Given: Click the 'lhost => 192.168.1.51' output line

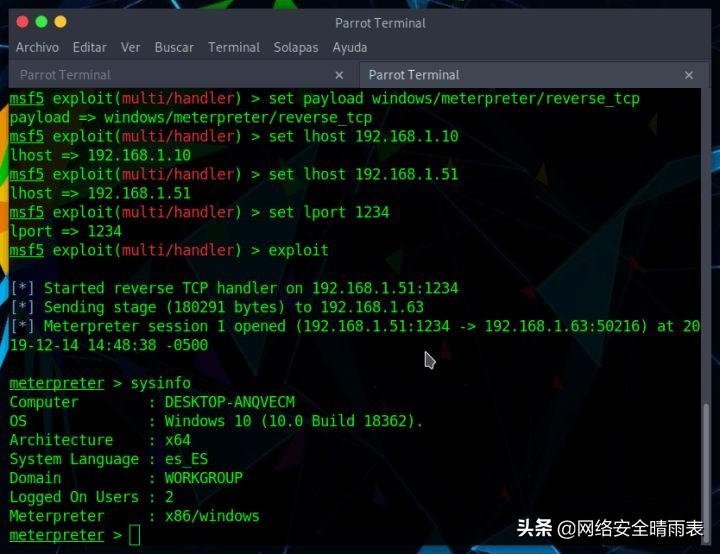Looking at the screenshot, I should (100, 193).
